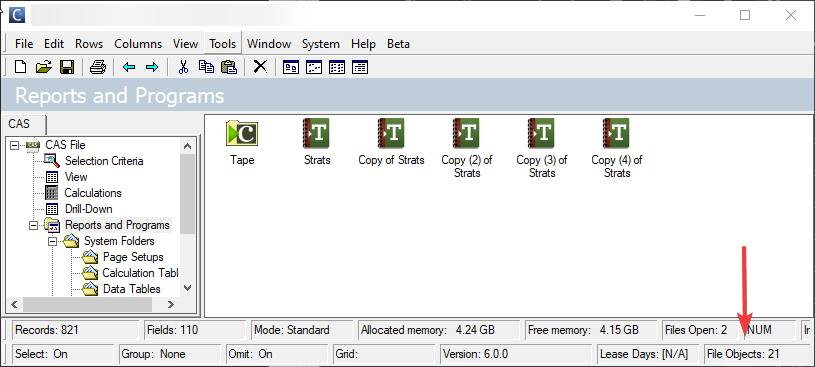Viewport: 815px width, 367px height.
Task: Open the View menu
Action: coord(185,44)
